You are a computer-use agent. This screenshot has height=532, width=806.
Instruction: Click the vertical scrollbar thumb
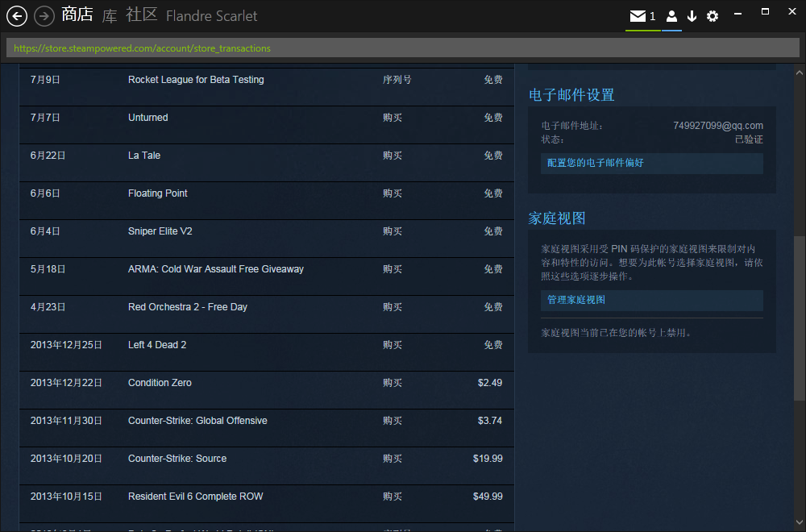click(x=800, y=318)
